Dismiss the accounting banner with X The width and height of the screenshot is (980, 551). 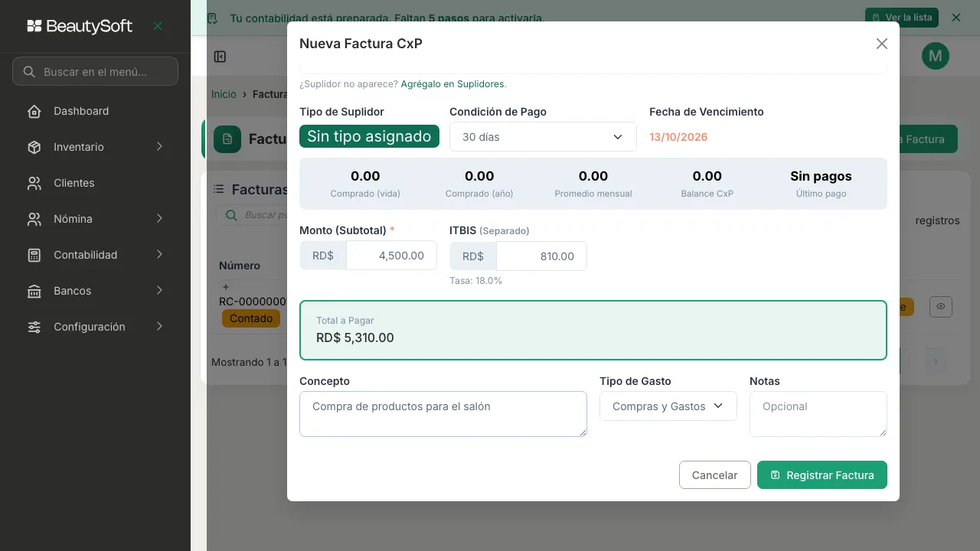pyautogui.click(x=955, y=18)
